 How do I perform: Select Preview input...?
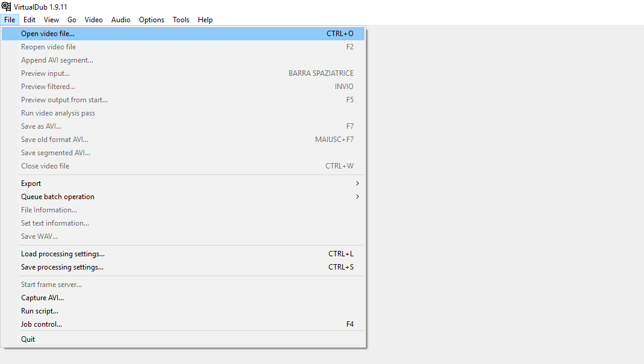[183, 73]
